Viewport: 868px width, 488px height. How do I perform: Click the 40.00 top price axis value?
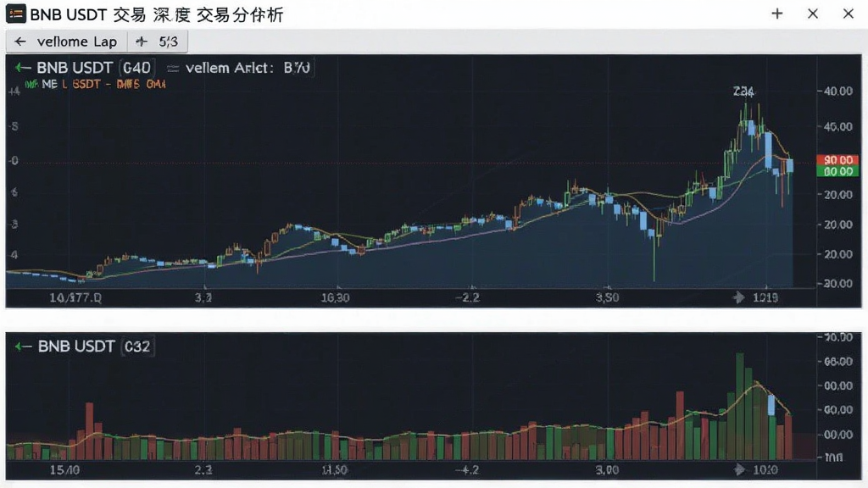coord(837,91)
